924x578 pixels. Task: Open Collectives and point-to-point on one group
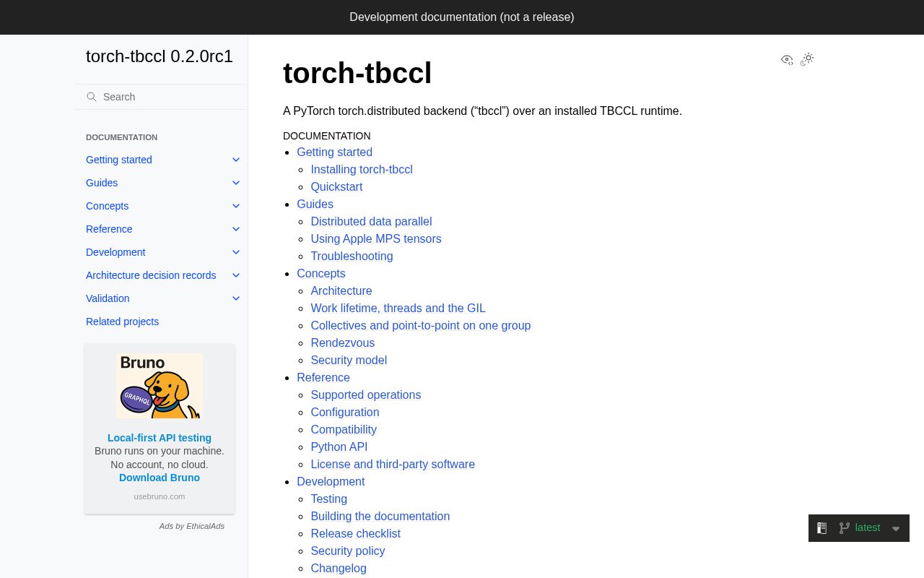click(x=421, y=325)
